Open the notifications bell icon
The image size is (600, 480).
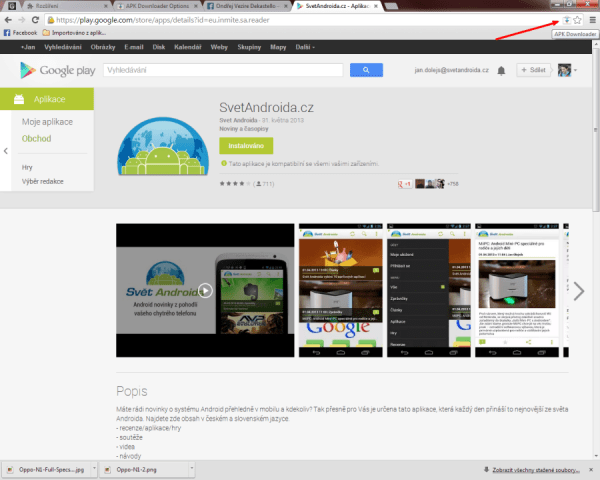coord(501,70)
